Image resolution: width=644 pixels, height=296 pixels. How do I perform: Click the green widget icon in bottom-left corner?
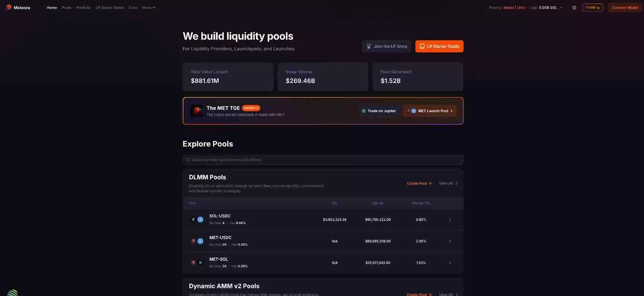[x=12, y=292]
